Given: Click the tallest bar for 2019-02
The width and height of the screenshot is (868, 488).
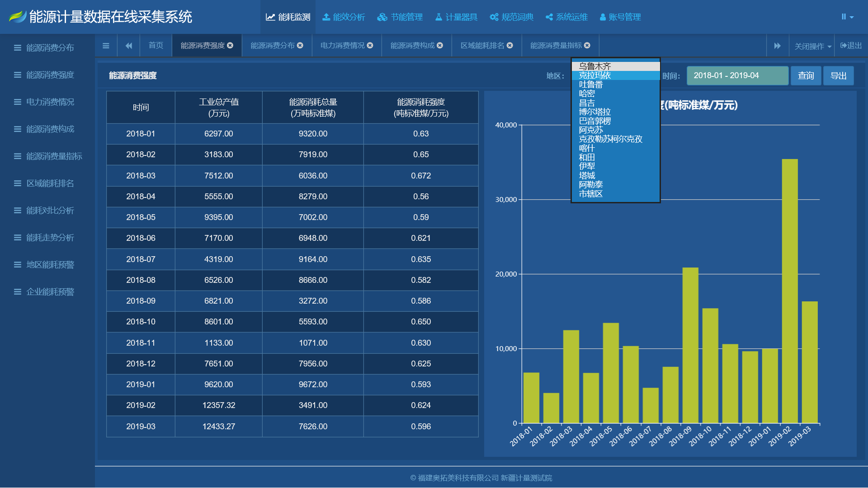Looking at the screenshot, I should point(789,291).
